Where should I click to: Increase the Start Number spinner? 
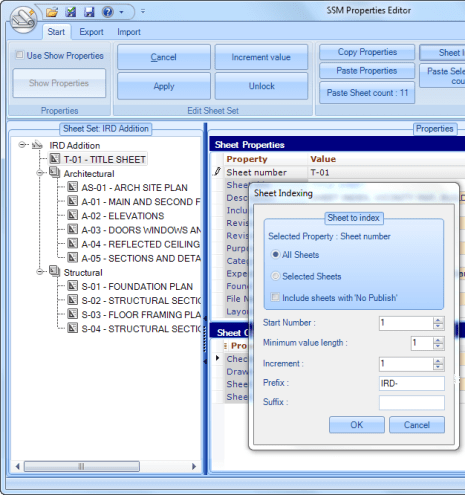438,320
